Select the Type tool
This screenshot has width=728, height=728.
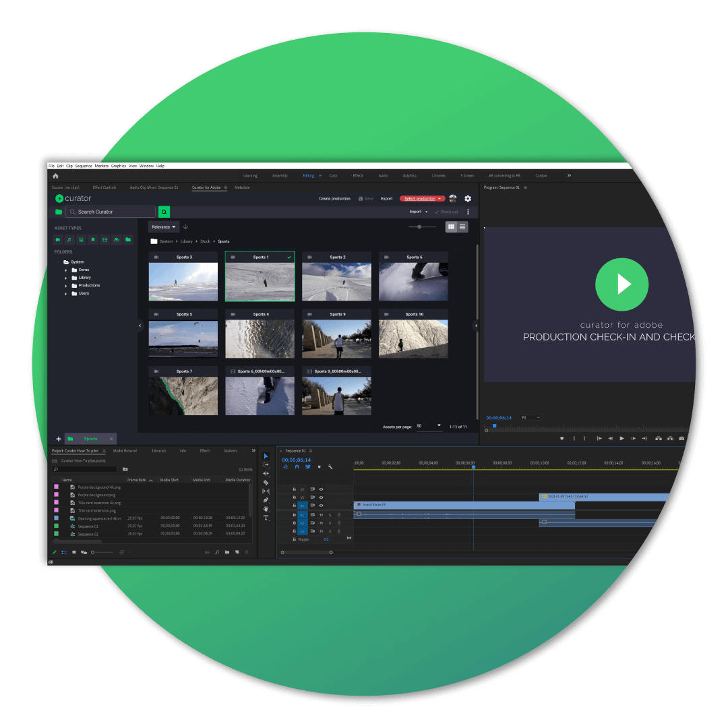(266, 516)
